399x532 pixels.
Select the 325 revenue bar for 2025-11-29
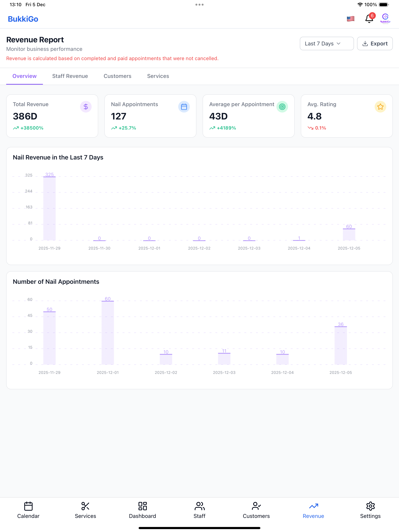[49, 208]
